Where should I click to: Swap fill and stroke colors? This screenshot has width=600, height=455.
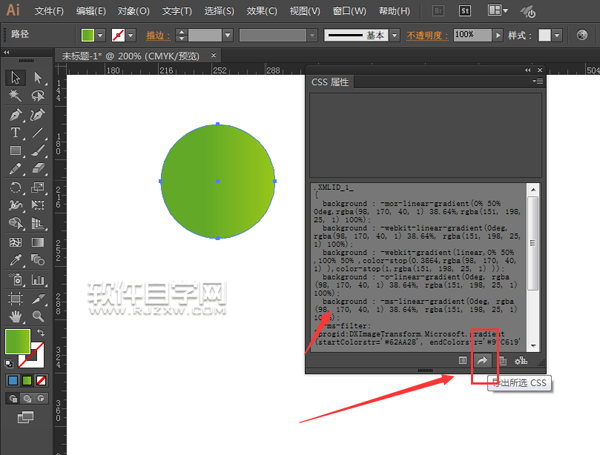[x=41, y=332]
